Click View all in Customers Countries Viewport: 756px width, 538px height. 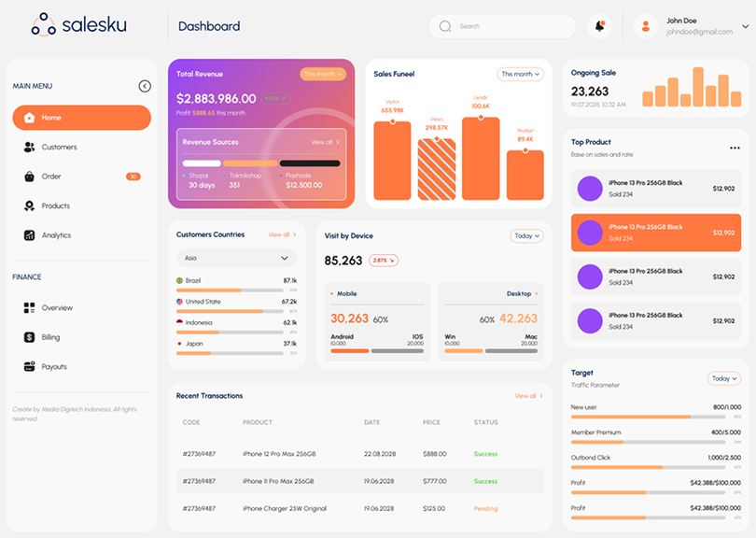click(x=282, y=234)
